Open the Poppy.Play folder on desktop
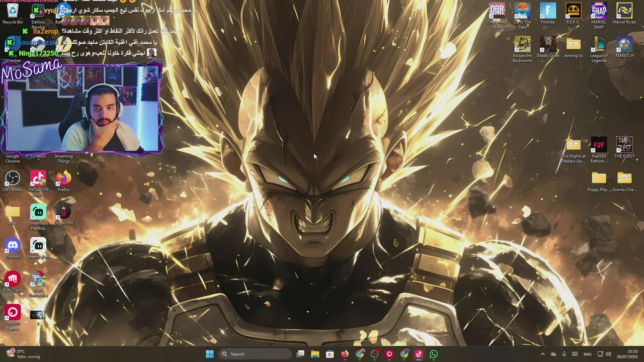Viewport: 644px width, 362px height. click(599, 182)
